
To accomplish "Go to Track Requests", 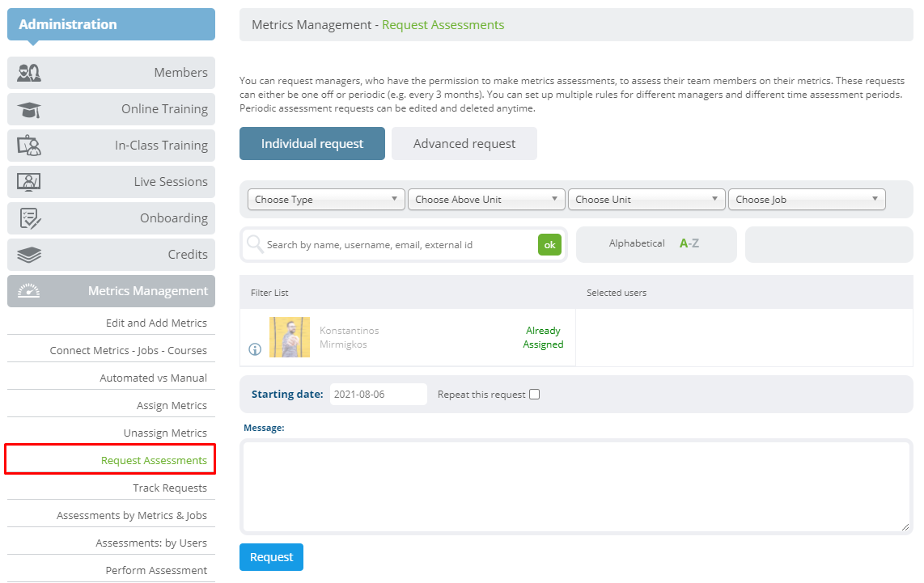I will click(x=170, y=488).
